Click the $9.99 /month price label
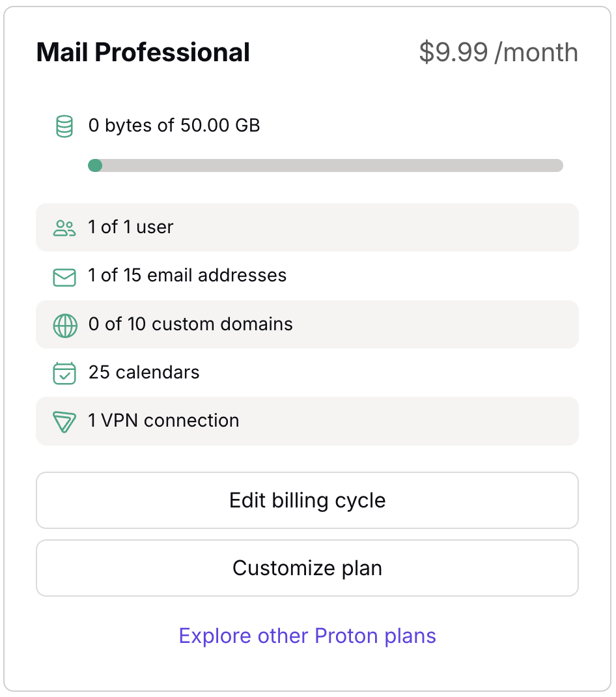Viewport: 616px width, 697px height. click(499, 52)
